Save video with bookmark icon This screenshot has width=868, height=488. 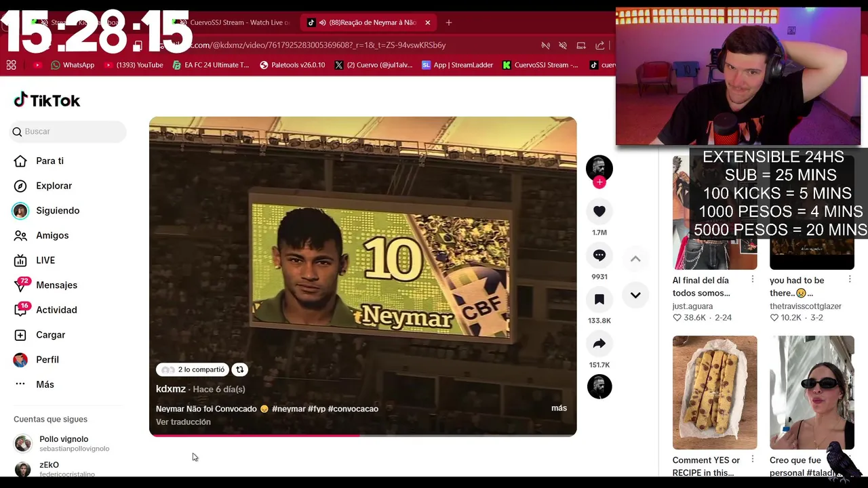coord(599,300)
